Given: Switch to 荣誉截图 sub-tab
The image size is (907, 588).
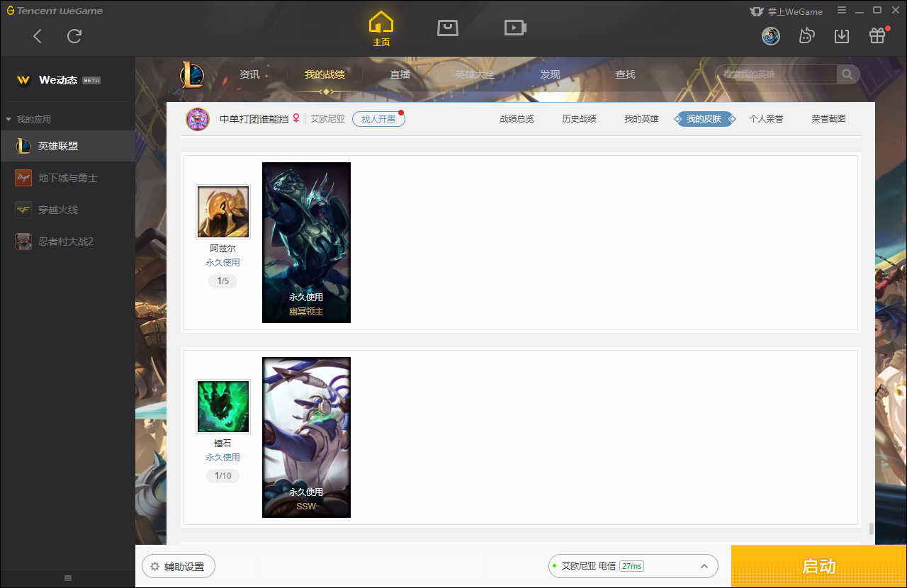Looking at the screenshot, I should [x=829, y=119].
